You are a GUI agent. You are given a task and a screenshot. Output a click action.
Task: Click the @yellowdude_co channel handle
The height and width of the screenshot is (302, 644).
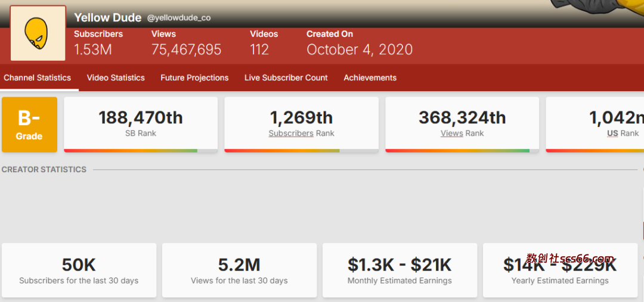(179, 18)
